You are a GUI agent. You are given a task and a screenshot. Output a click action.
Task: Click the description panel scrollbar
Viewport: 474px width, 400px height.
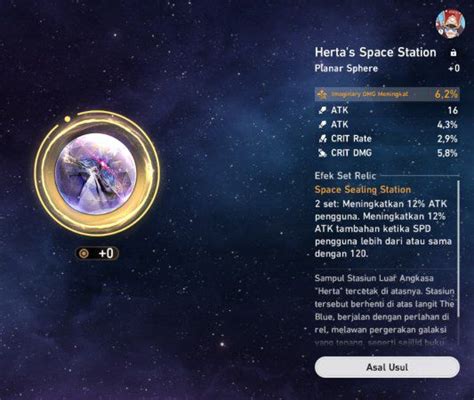coord(459,249)
